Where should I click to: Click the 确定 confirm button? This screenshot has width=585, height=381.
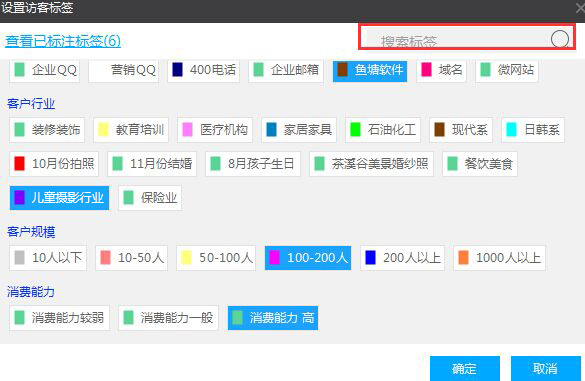464,368
